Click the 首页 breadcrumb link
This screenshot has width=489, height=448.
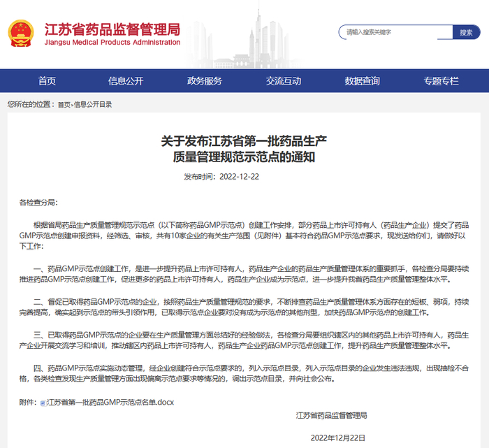[64, 105]
